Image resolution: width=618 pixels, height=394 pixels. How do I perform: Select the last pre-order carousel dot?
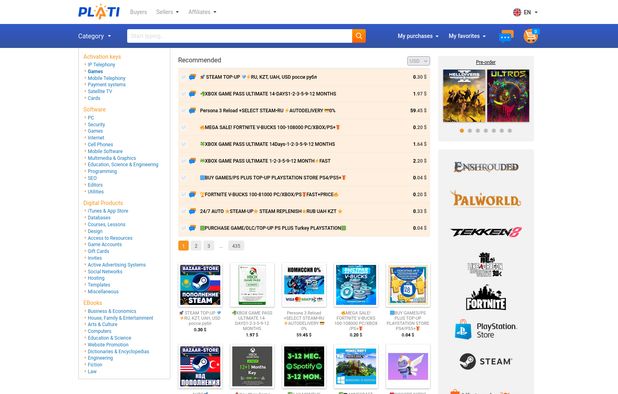510,130
